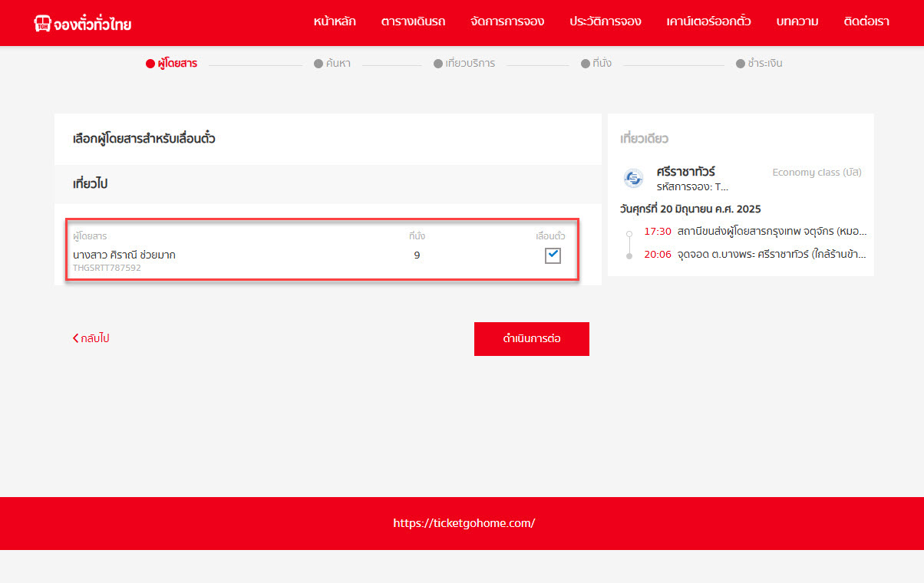Click passenger name นางสาว ศิราณี ช่วยมาก
The image size is (924, 583).
124,255
